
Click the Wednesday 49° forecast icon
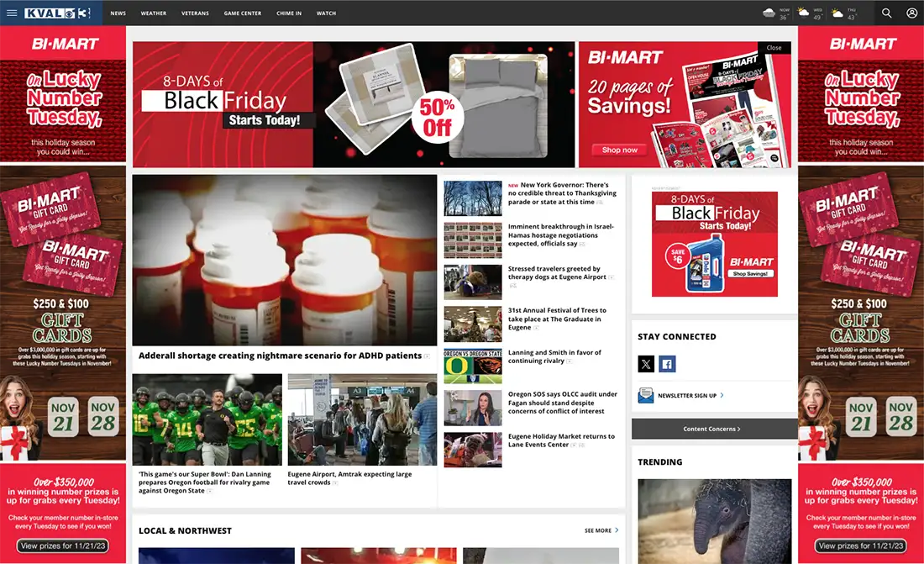coord(802,13)
